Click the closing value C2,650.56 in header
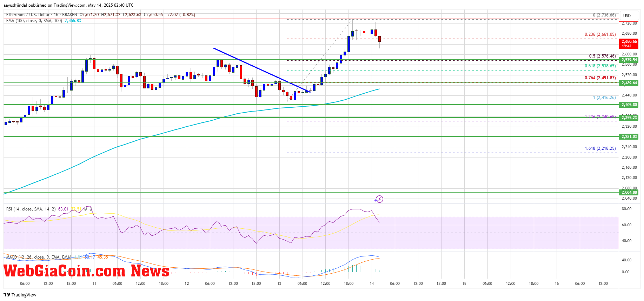 [153, 15]
